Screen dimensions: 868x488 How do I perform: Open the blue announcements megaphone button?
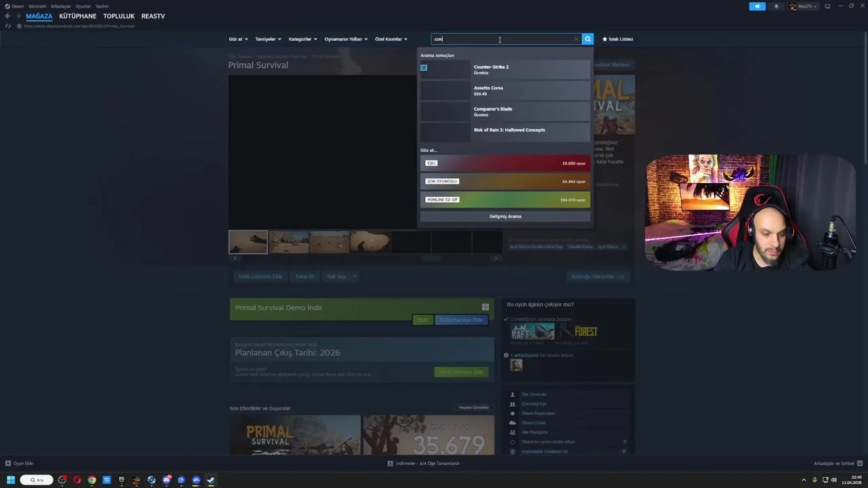pos(757,6)
